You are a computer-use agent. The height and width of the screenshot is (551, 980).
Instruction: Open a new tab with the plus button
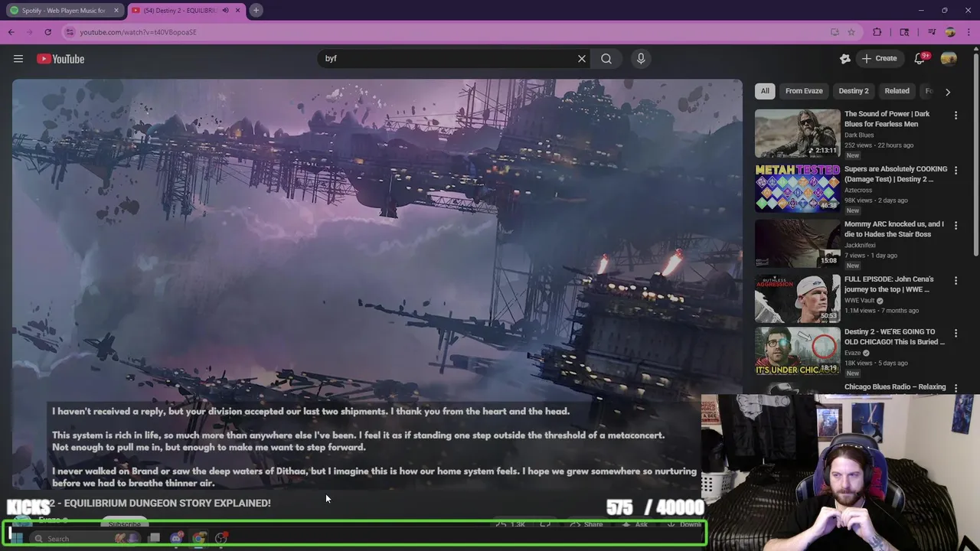click(256, 10)
